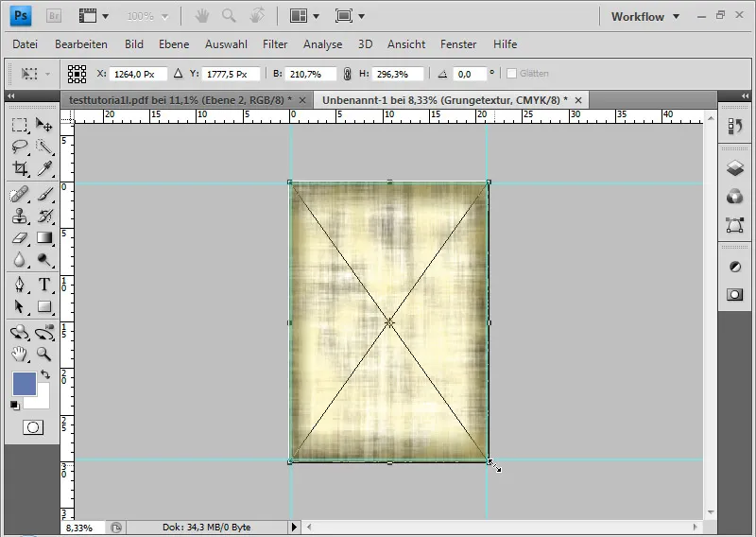
Task: Select the 3D Rotate tool
Action: pyautogui.click(x=19, y=333)
